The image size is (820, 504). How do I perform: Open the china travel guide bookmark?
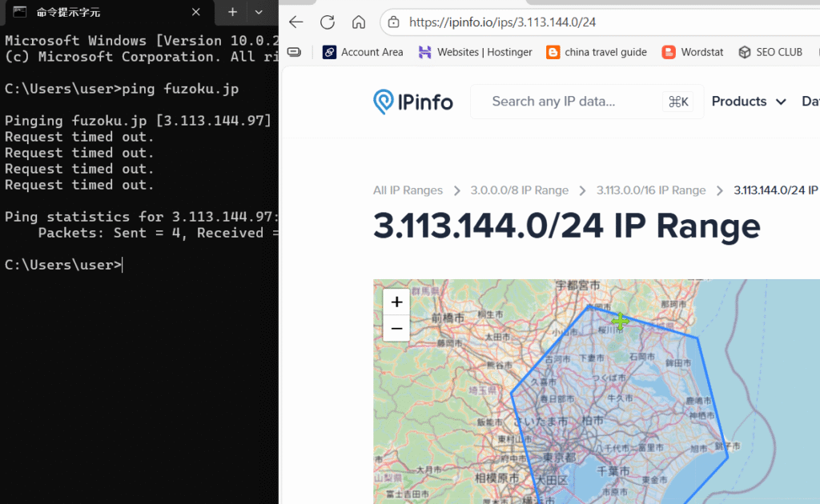[596, 52]
